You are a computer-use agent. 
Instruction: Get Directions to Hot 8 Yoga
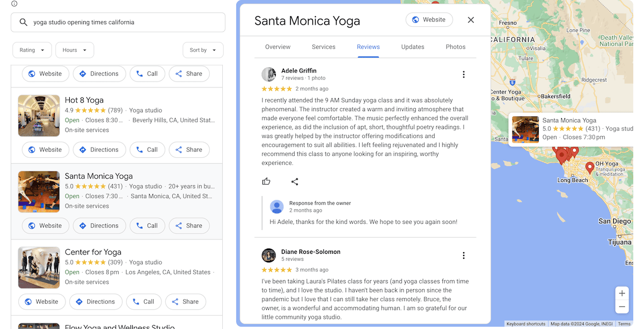[x=99, y=150]
